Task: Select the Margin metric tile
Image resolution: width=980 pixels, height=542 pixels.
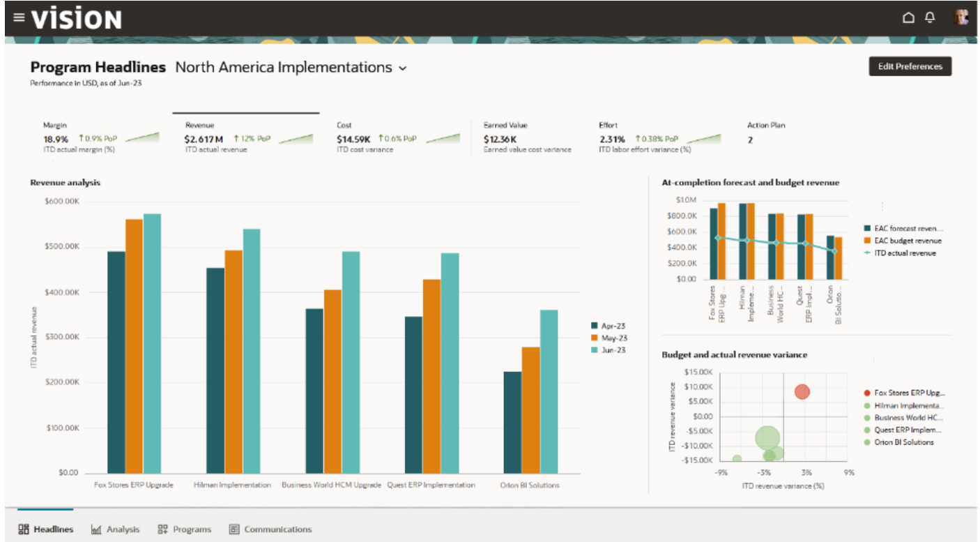Action: [101, 137]
